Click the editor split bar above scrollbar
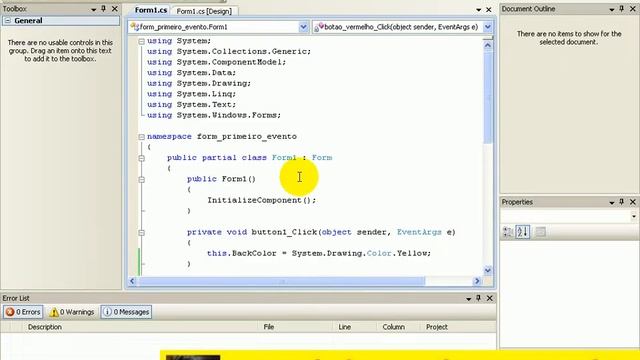This screenshot has width=640, height=360. (x=488, y=38)
